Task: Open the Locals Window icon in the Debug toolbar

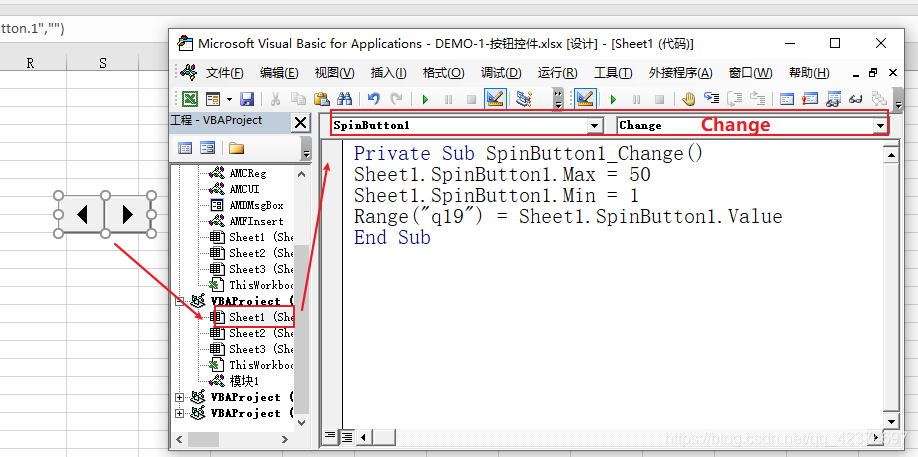Action: coord(787,99)
